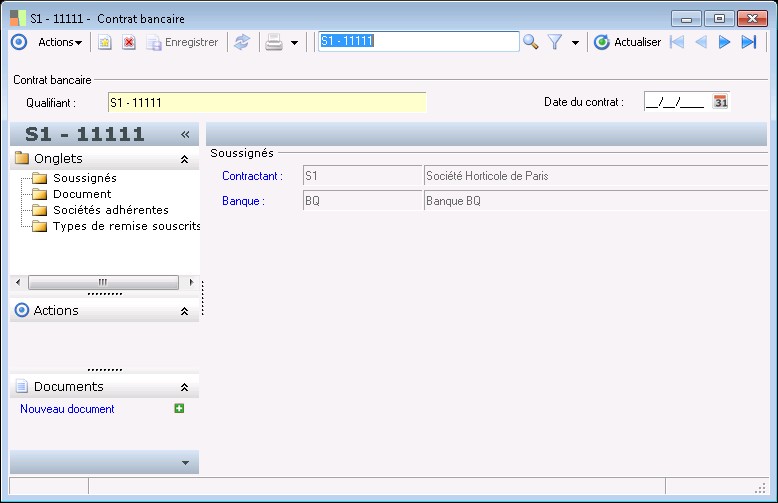
Task: Click the right arrow of the horizontal scrollbar
Action: [191, 282]
